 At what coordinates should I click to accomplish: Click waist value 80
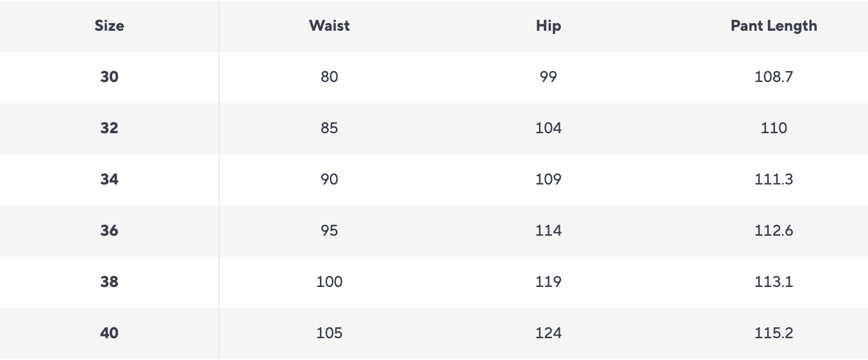click(329, 77)
